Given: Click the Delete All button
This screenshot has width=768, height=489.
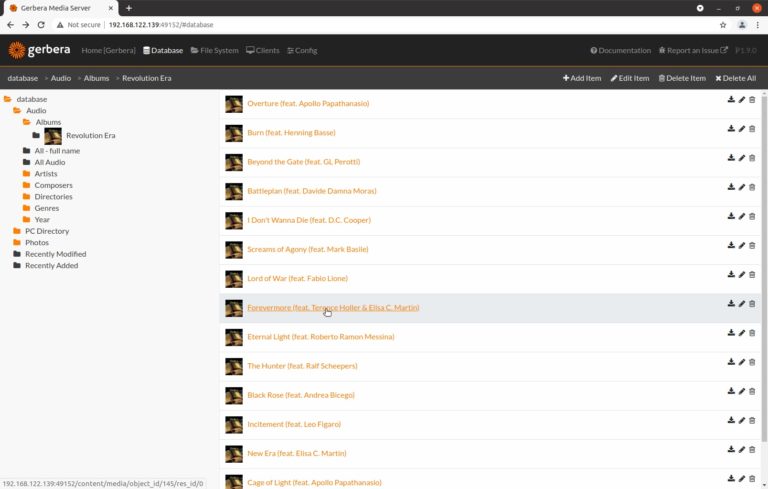Looking at the screenshot, I should pos(735,78).
